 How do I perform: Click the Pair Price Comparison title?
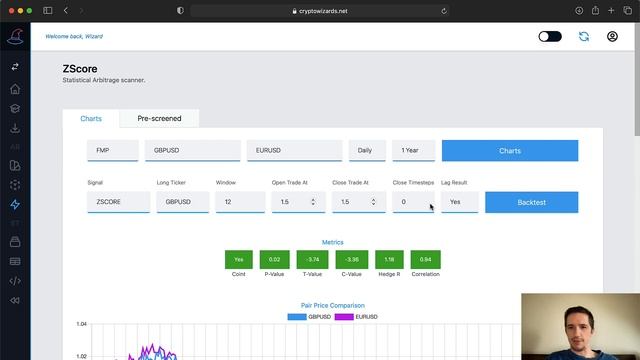click(x=333, y=305)
